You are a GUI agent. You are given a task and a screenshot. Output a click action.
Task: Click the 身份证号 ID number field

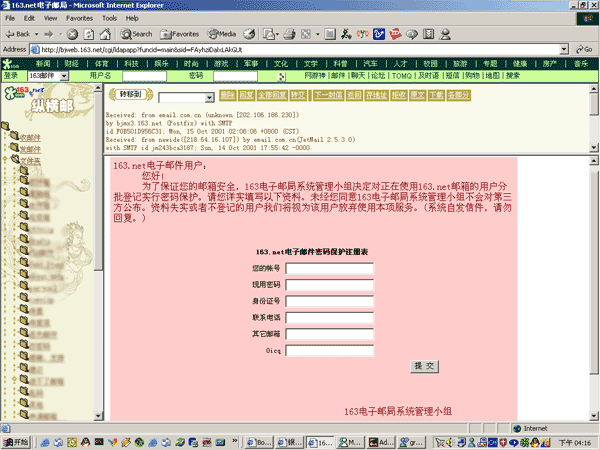[329, 301]
